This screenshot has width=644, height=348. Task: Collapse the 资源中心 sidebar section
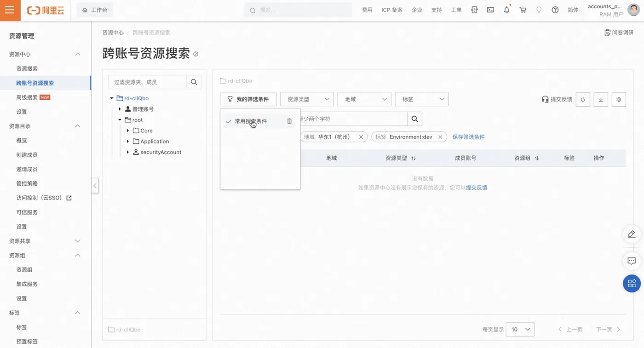click(x=78, y=54)
